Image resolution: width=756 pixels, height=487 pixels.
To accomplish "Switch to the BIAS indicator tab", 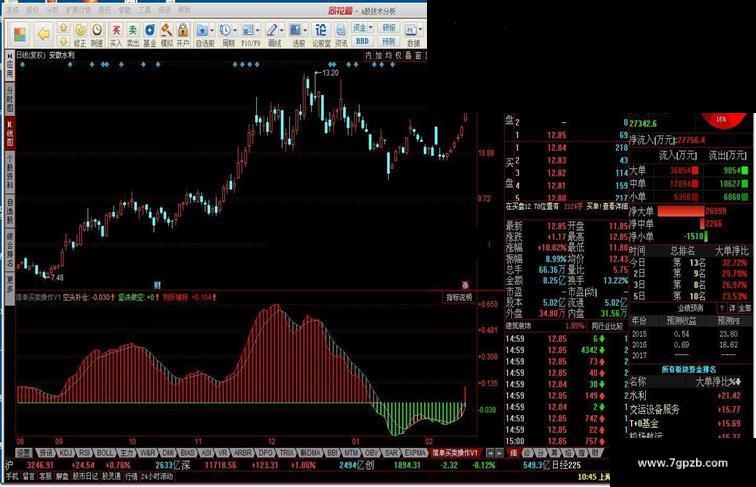I will [x=187, y=453].
